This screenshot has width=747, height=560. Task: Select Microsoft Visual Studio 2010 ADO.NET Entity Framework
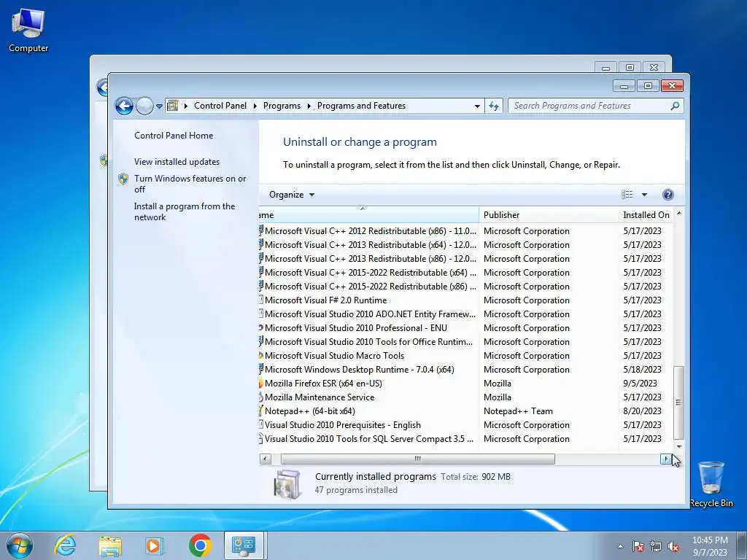coord(466,314)
